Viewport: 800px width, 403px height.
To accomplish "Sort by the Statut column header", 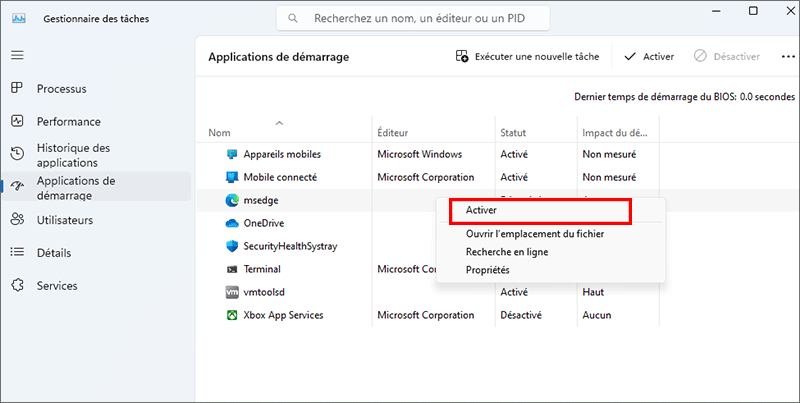I will (x=513, y=133).
